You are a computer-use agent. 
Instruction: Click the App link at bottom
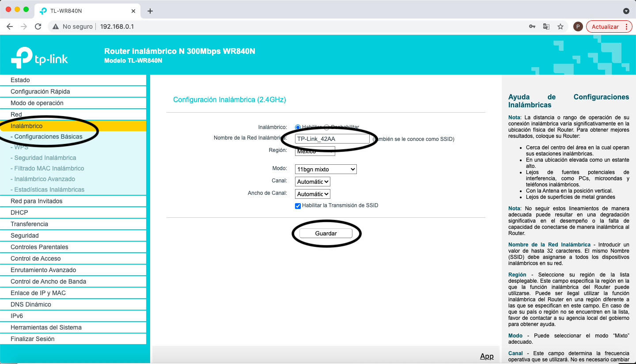click(x=487, y=356)
